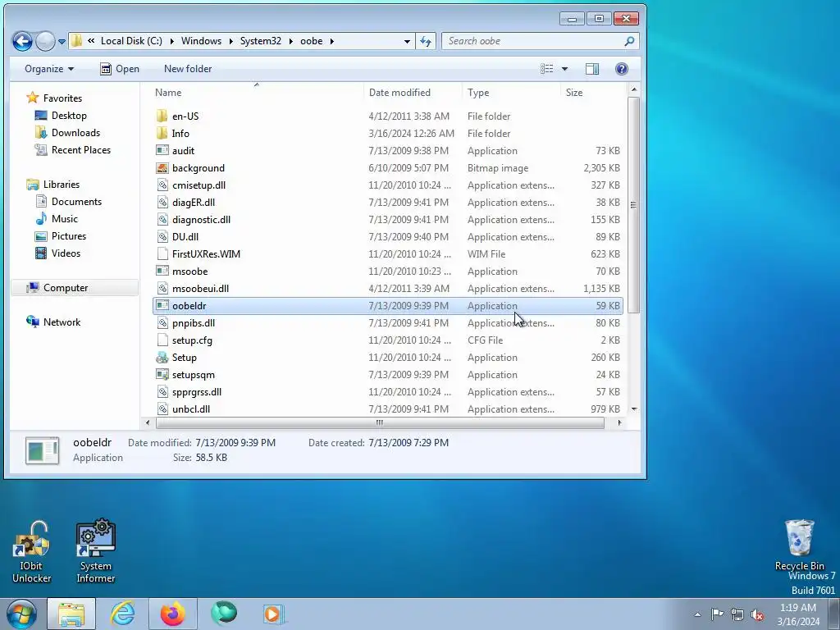Change your view icon button
Viewport: 840px width, 630px height.
coord(547,69)
